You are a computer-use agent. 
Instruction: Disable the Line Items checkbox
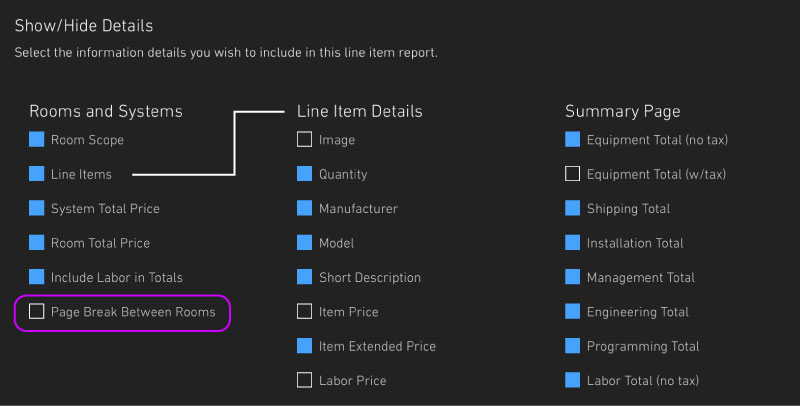click(36, 173)
